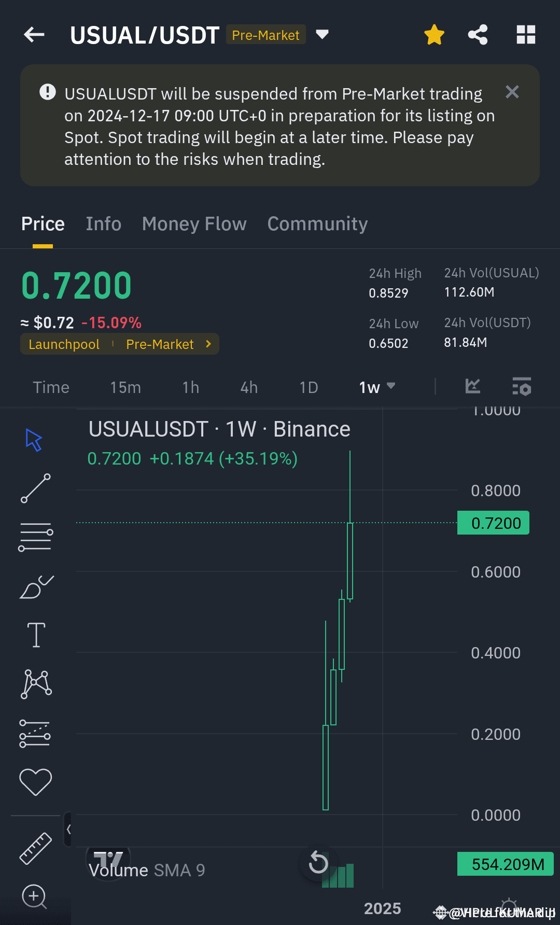
Task: Toggle the favorite star for USUAL/USDT
Action: point(434,35)
